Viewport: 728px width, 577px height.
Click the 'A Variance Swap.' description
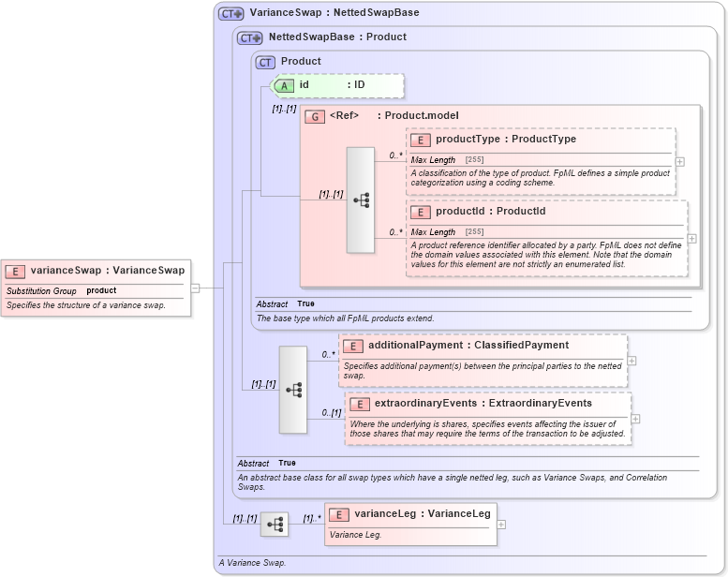pyautogui.click(x=252, y=563)
